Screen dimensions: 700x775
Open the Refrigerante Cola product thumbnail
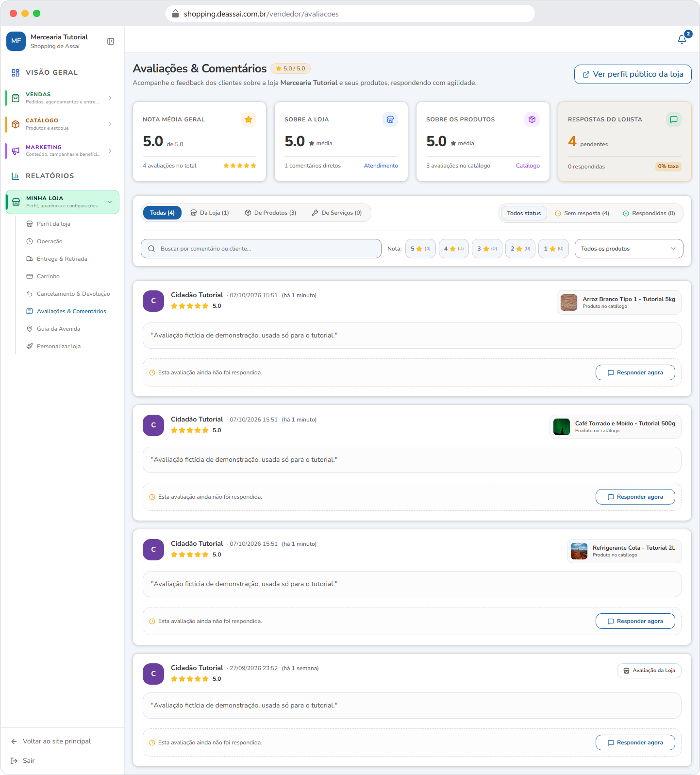coord(579,551)
